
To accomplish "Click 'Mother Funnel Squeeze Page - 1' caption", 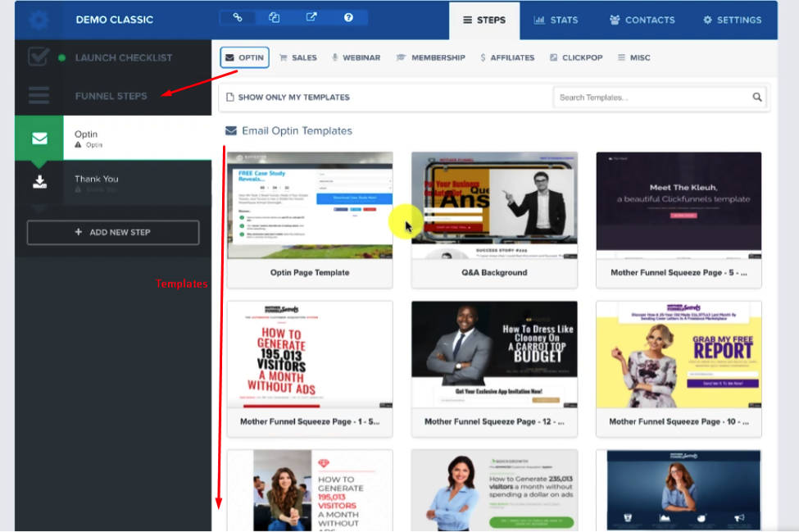I will [x=310, y=421].
